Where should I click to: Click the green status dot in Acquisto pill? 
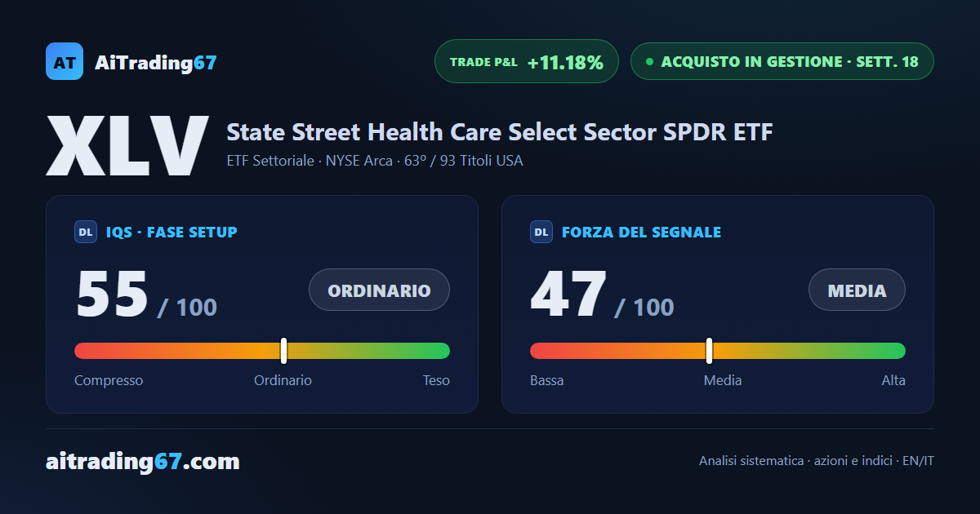coord(649,61)
